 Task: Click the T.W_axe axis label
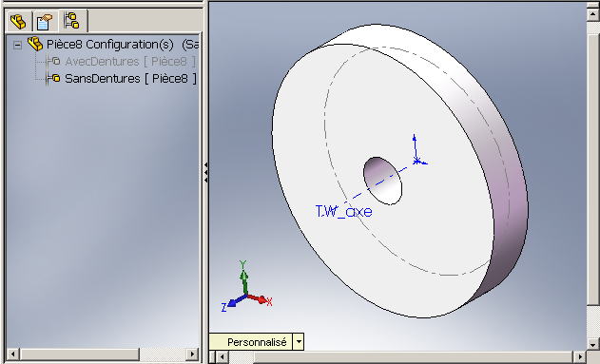(x=343, y=211)
